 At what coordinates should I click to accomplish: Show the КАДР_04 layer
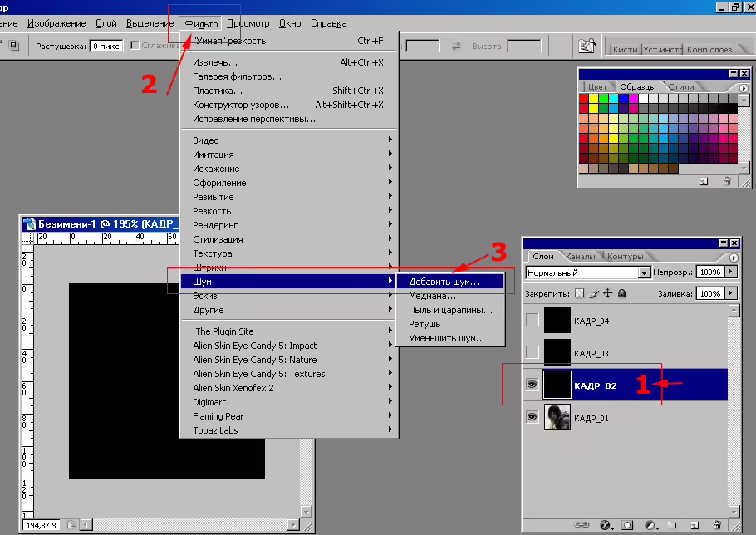tap(532, 320)
